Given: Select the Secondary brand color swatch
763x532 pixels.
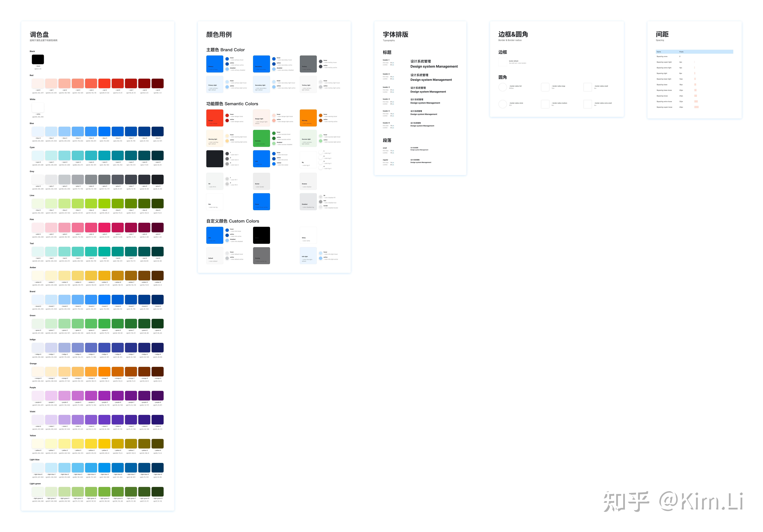Looking at the screenshot, I should 262,64.
